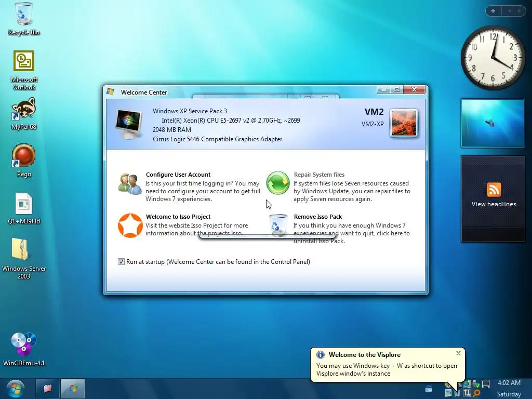This screenshot has height=399, width=532.
Task: Click the computer monitor icon in Welcome Center
Action: [129, 124]
